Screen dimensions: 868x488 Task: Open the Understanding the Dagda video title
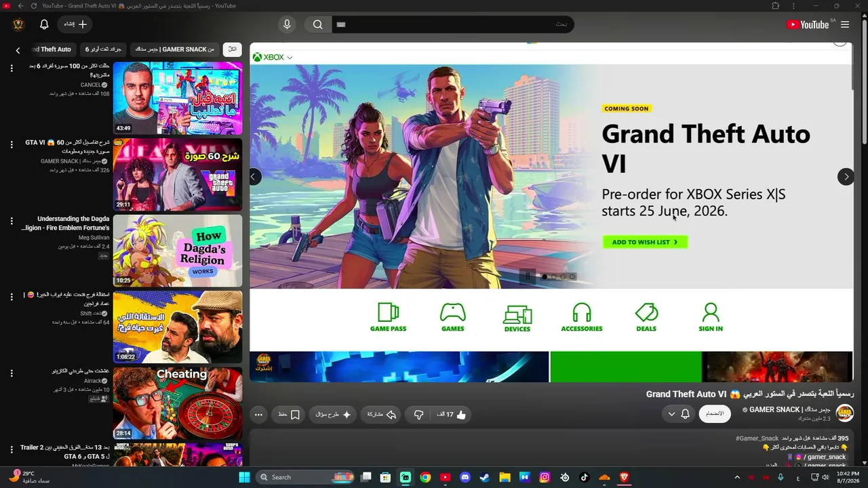65,224
